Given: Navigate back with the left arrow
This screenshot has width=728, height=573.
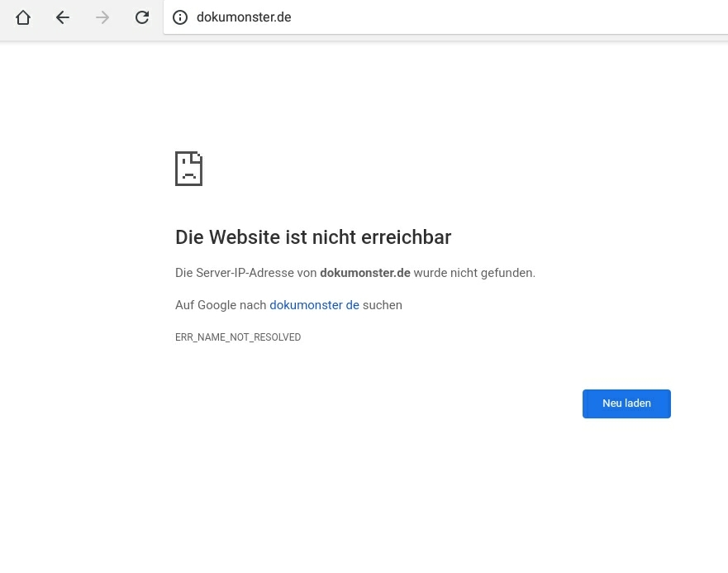Looking at the screenshot, I should click(x=63, y=17).
